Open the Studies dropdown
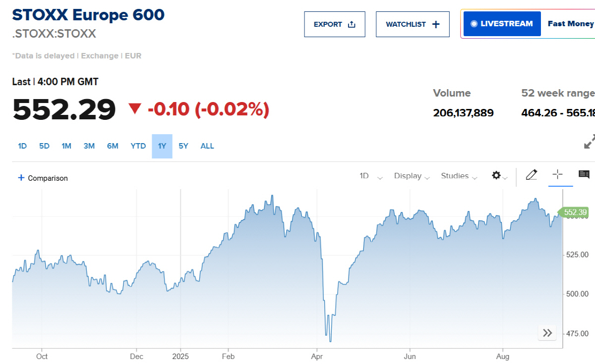Screen dimensions: 595x364 (x=455, y=176)
